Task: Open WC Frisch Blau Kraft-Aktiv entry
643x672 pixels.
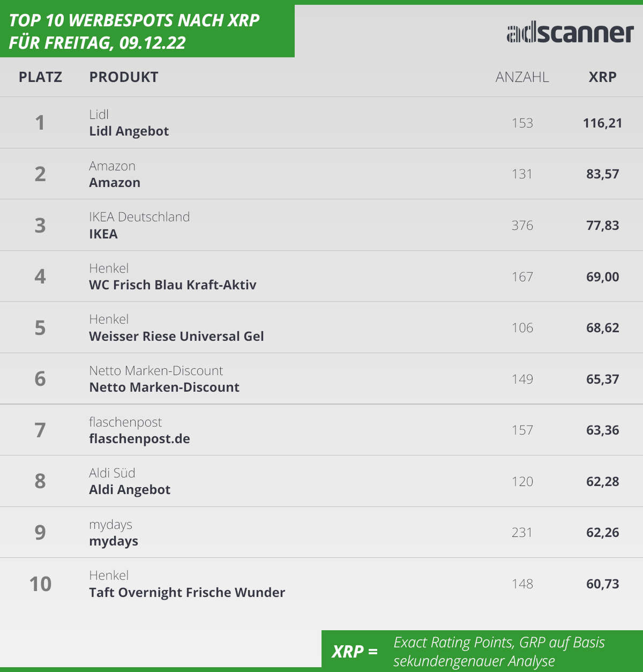Action: pos(173,285)
